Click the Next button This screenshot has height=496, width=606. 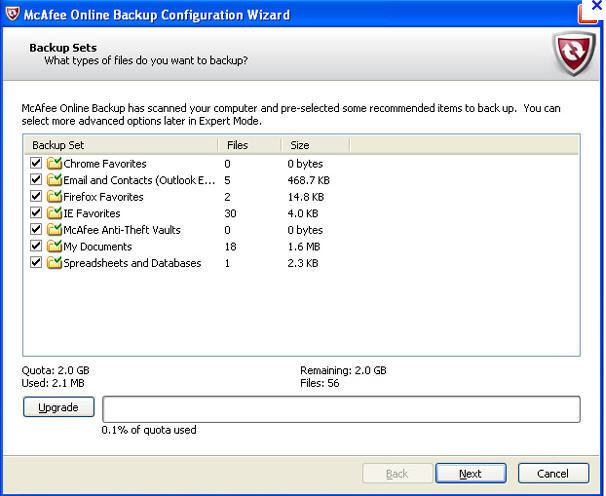(471, 474)
